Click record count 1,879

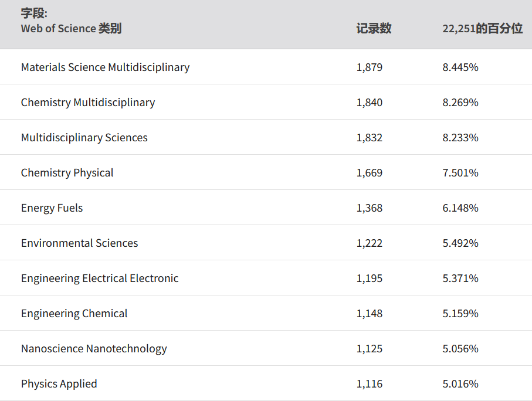[369, 67]
